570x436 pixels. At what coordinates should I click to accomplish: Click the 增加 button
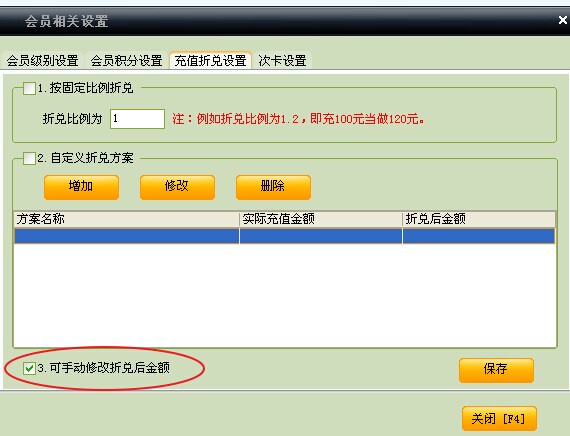pyautogui.click(x=81, y=187)
